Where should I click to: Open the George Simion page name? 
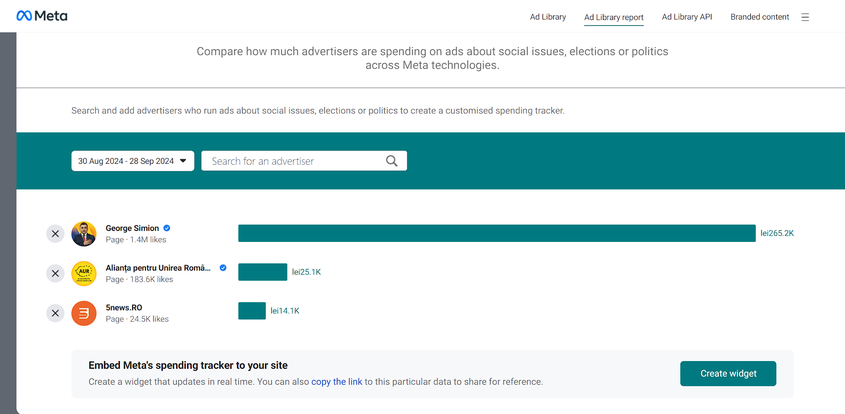tap(132, 228)
